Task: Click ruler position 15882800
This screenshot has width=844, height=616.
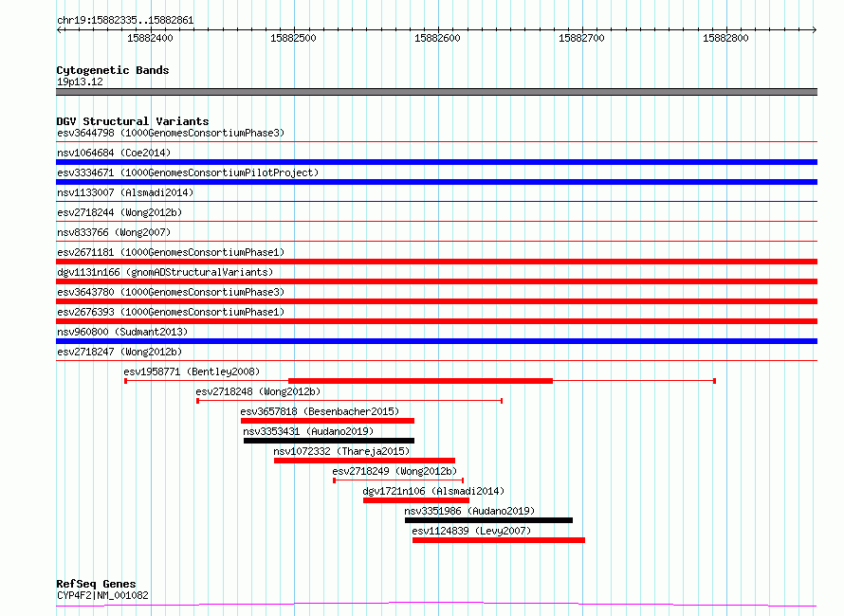Action: pos(725,38)
